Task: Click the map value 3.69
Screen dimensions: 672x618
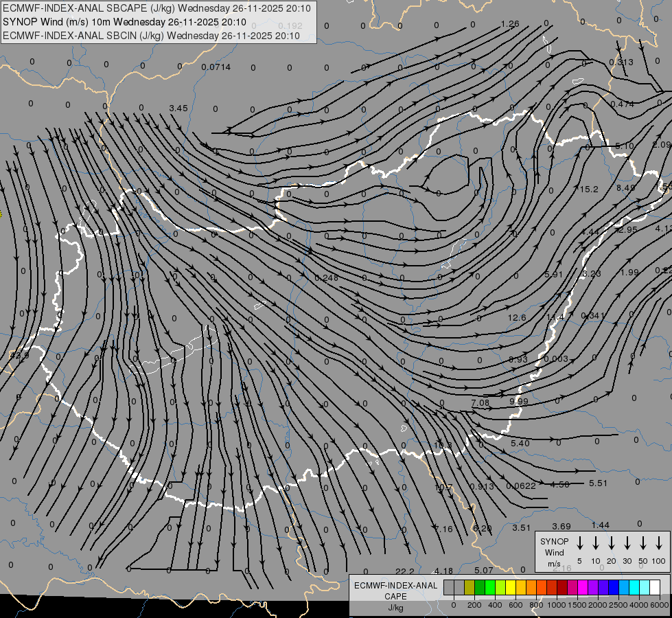Action: point(561,526)
